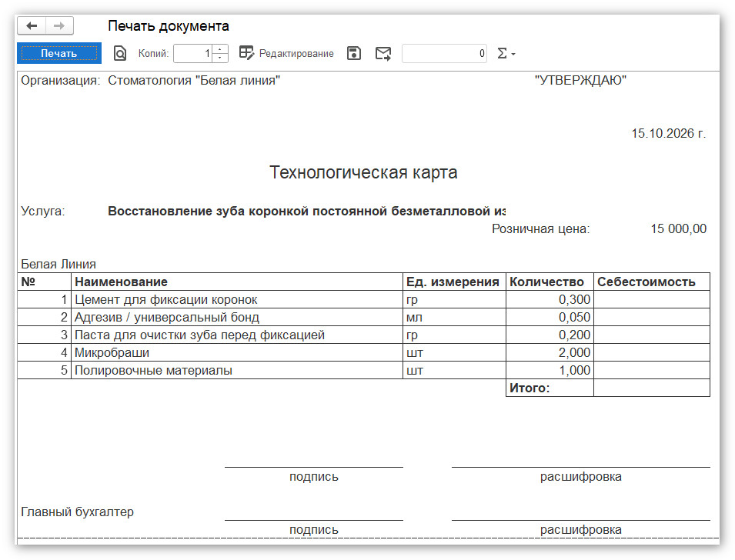Click the Розничная цена: label

pos(540,228)
